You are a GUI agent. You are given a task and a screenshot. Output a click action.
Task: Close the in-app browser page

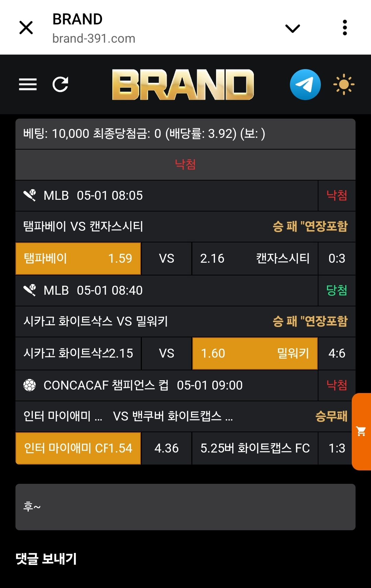[26, 28]
